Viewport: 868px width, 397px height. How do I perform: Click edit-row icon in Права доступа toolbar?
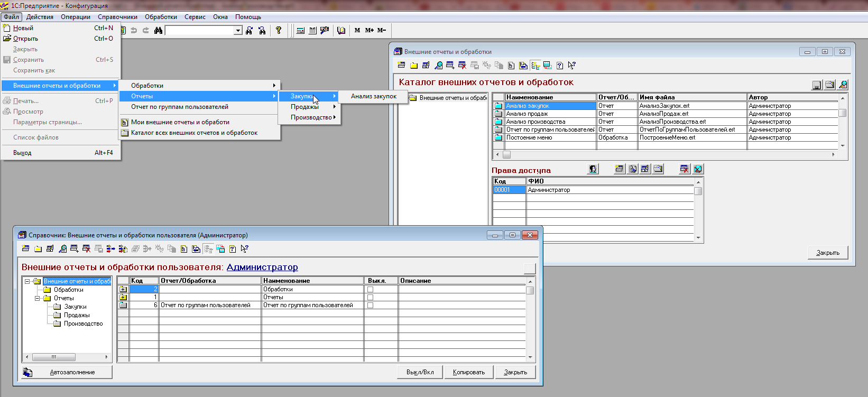(645, 169)
